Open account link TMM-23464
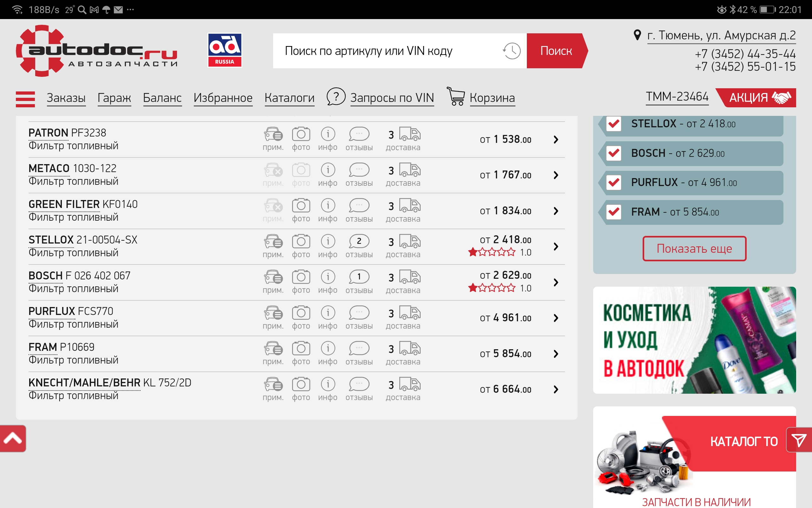Viewport: 812px width, 508px height. (x=677, y=97)
